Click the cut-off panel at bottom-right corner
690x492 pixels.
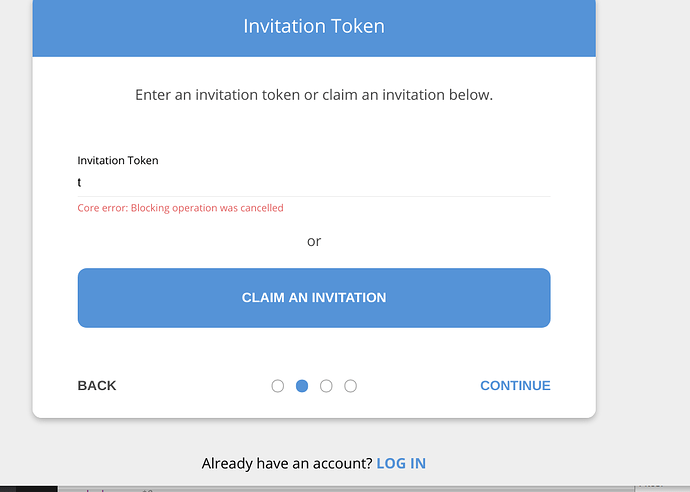click(661, 487)
